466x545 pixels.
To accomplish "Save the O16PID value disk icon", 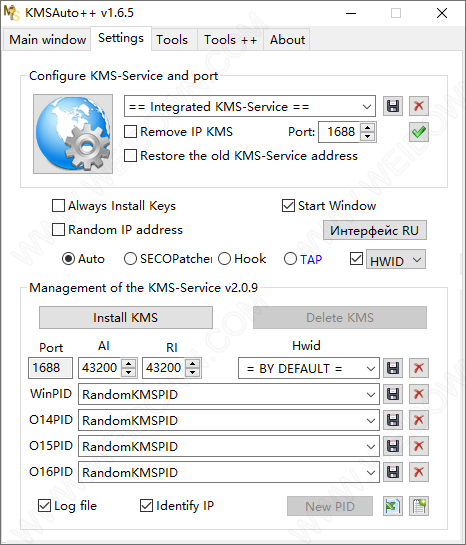I will tap(393, 472).
